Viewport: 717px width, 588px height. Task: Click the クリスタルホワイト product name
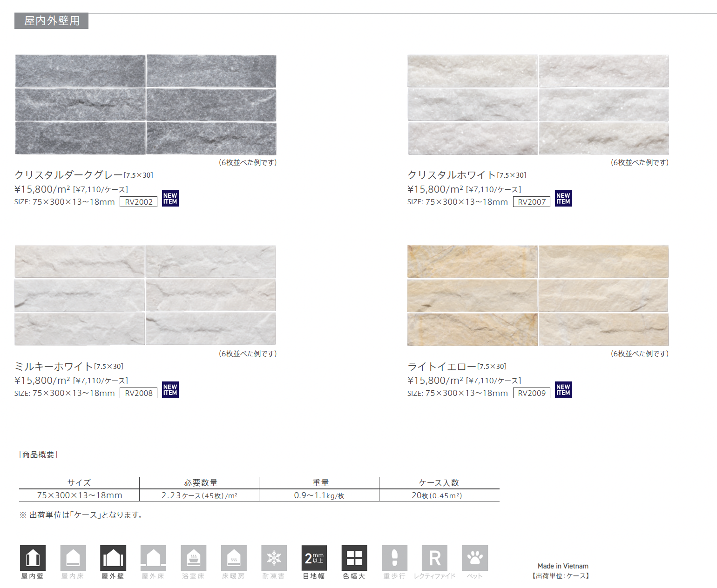click(451, 175)
